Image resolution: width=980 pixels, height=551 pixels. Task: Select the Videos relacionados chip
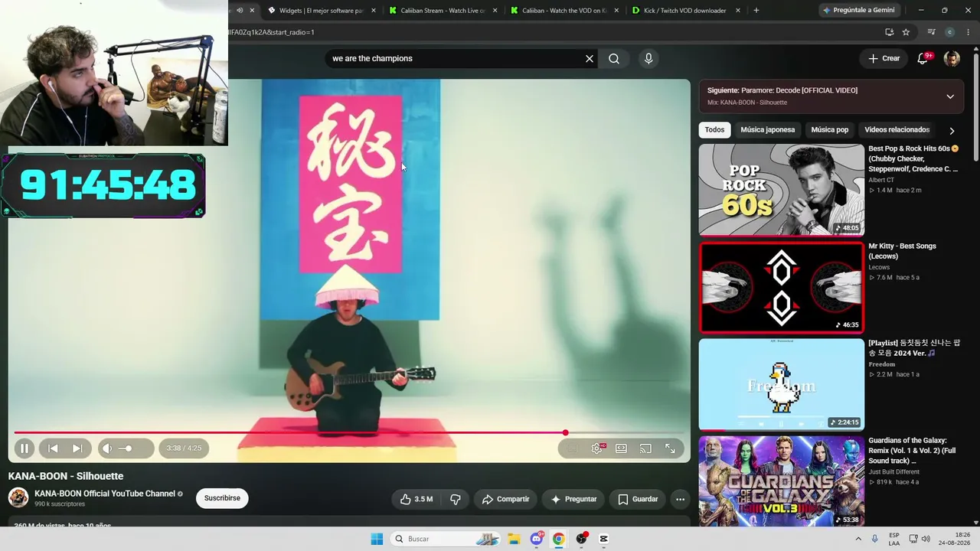897,130
